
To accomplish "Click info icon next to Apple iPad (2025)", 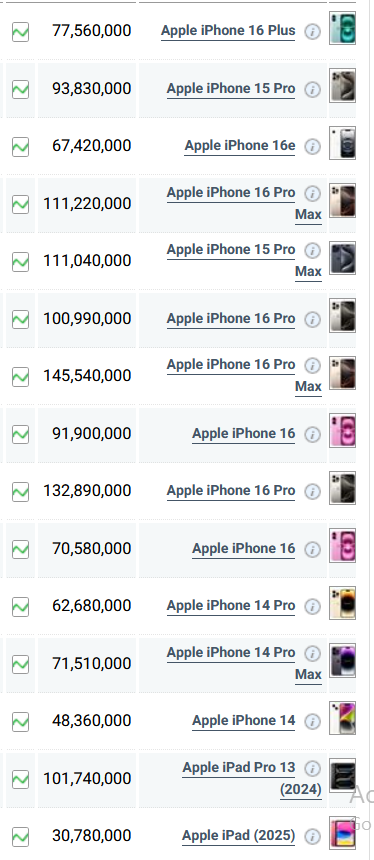I will [312, 836].
